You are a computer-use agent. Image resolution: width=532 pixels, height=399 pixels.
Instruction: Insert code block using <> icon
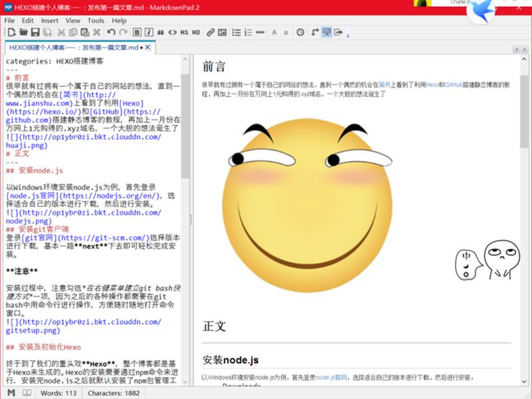click(x=172, y=32)
